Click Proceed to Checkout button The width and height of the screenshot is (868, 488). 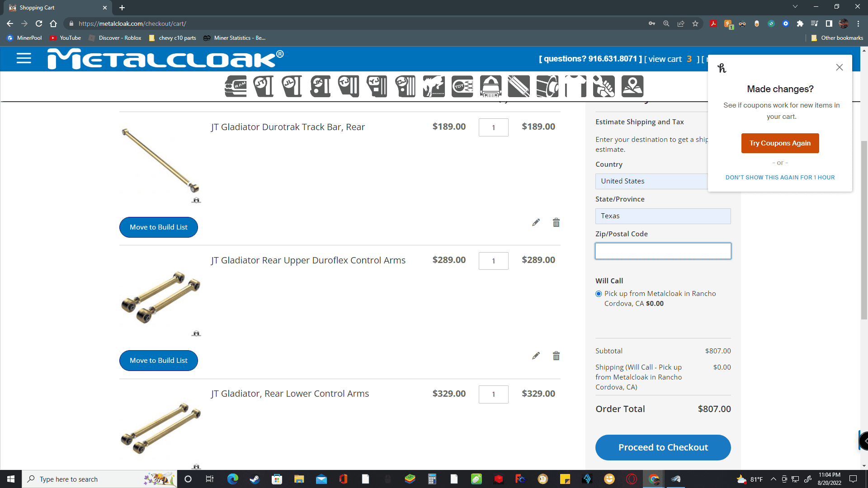pos(663,447)
